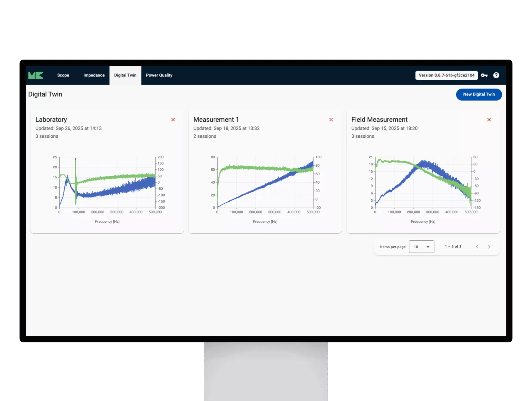Delete the Laboratory digital twin card
Screen dimensions: 532x401
pos(173,120)
